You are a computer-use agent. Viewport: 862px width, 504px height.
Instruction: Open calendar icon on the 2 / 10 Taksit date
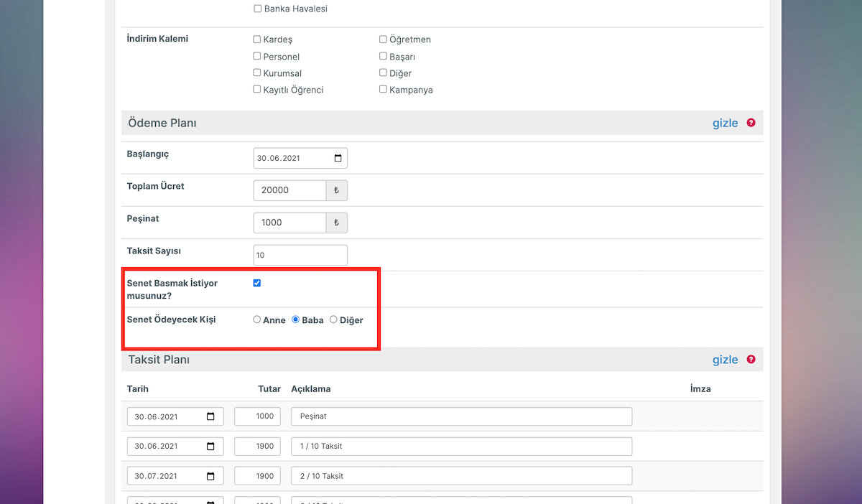(x=210, y=476)
